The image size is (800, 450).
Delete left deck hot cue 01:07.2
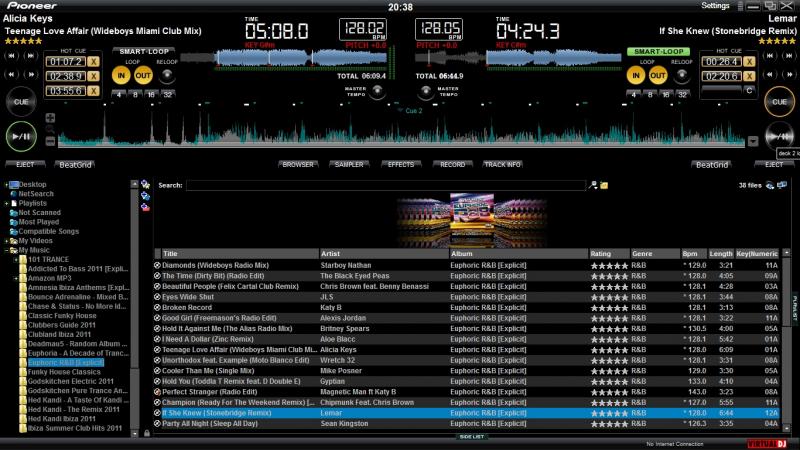[x=93, y=62]
